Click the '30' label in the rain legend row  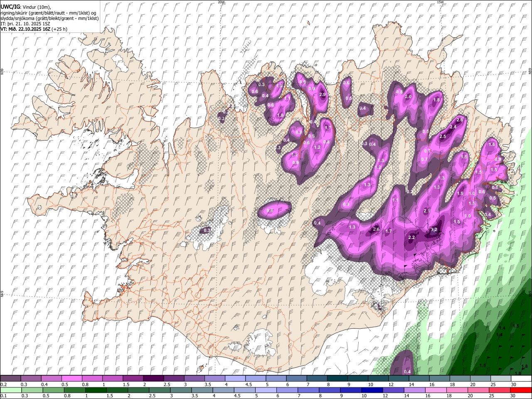(x=514, y=396)
